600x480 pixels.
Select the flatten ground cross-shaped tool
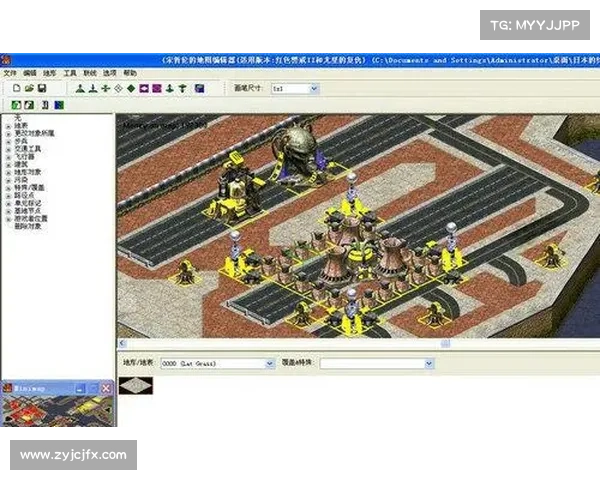click(106, 88)
